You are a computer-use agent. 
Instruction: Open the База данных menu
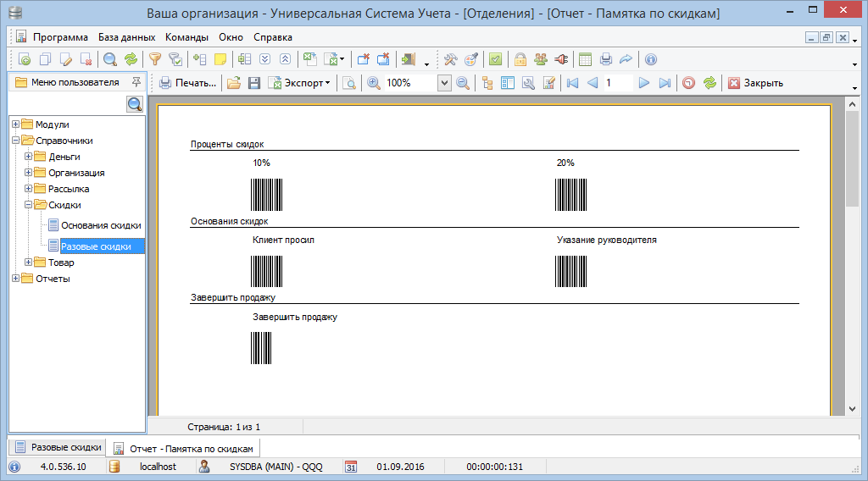(x=126, y=37)
